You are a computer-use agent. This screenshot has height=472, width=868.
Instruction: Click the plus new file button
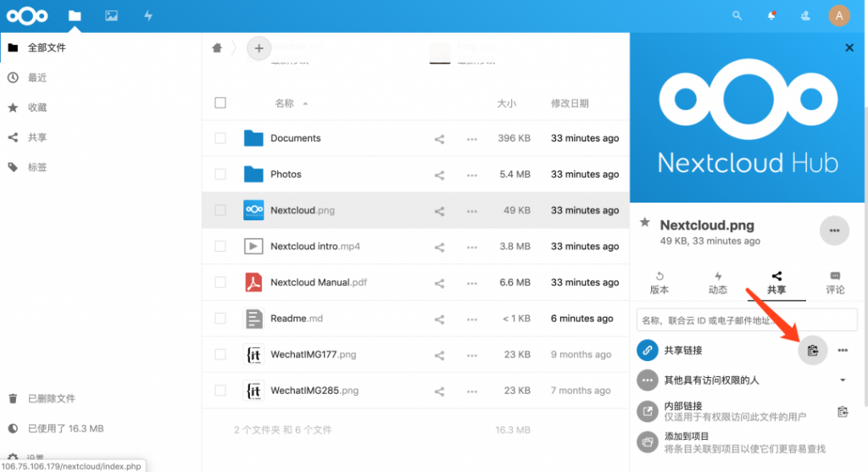(x=259, y=48)
